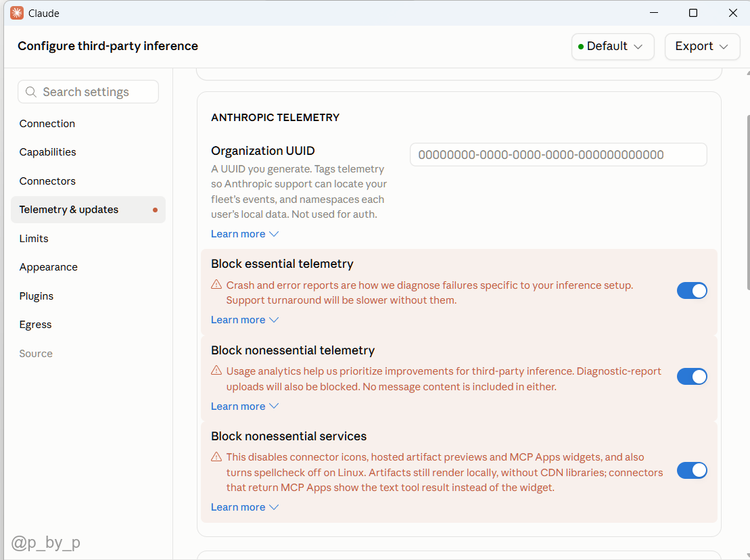
Task: Click the Anthropic Telemetry section heading
Action: (275, 118)
